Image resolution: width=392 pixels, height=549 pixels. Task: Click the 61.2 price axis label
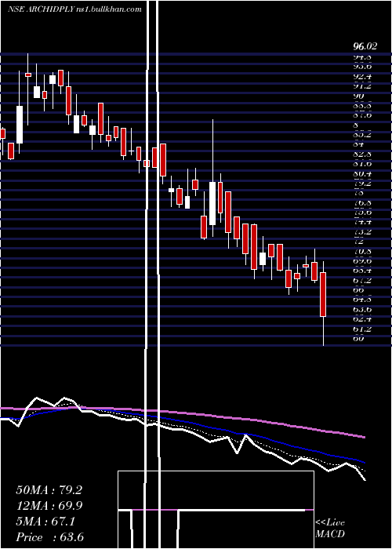[362, 329]
